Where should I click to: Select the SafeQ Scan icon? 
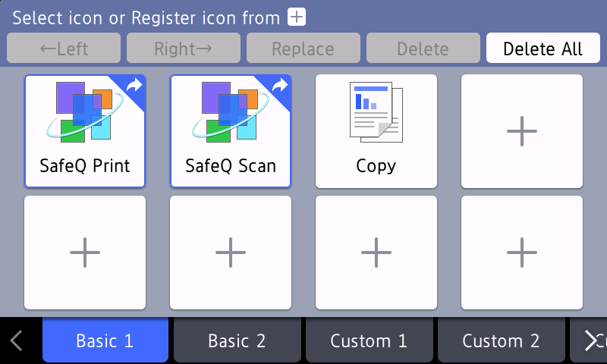tap(231, 131)
